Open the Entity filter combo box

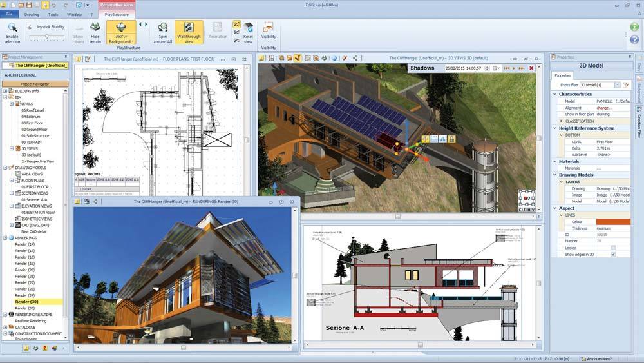(599, 84)
